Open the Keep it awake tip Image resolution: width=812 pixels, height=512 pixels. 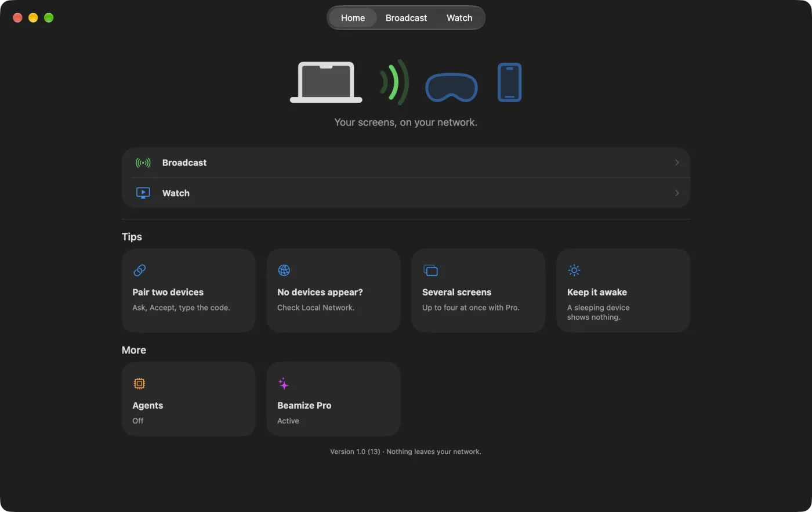tap(623, 291)
